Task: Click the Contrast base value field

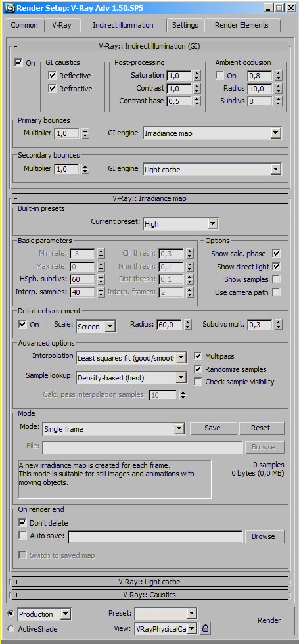Action: click(179, 101)
